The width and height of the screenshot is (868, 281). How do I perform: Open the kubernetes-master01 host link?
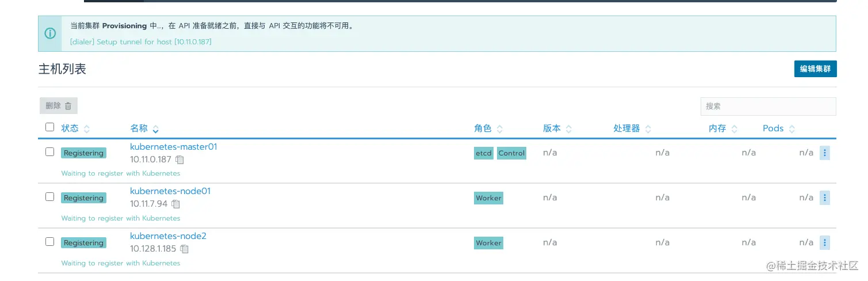(174, 147)
